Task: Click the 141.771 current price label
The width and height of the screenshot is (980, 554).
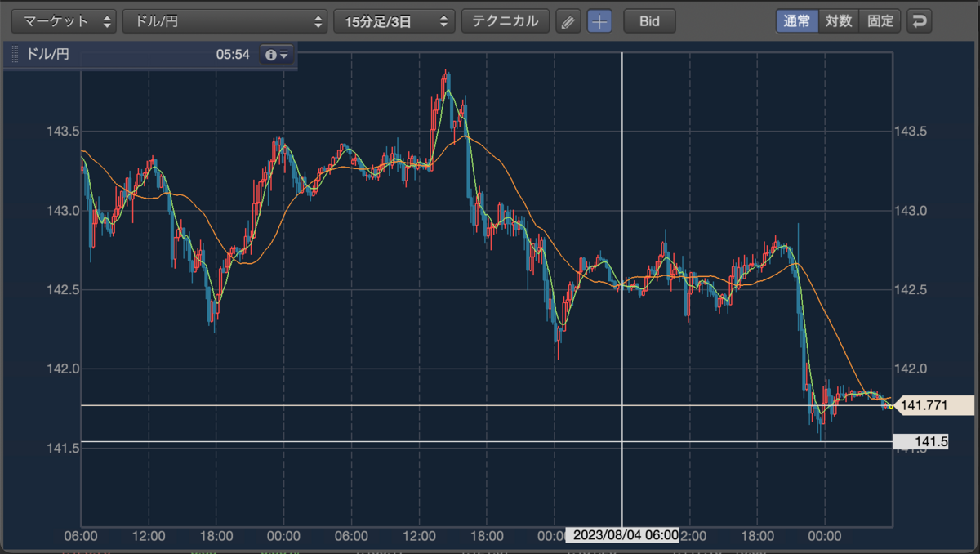Action: 935,405
